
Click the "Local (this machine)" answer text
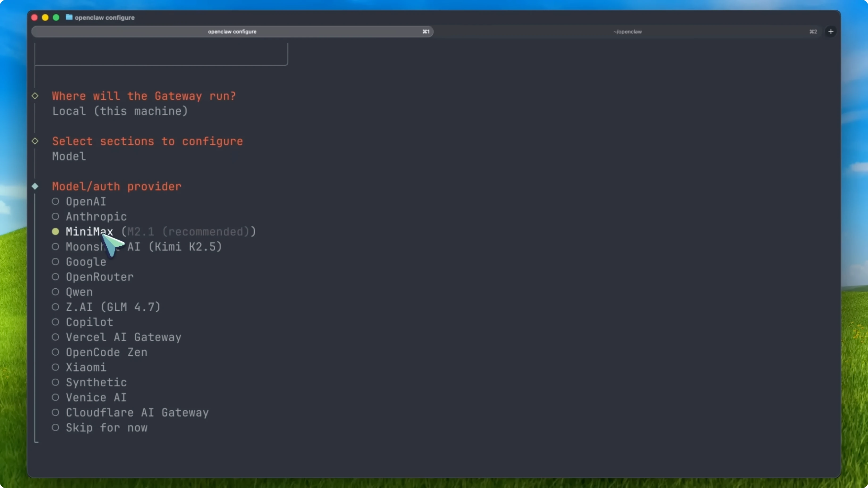click(120, 111)
